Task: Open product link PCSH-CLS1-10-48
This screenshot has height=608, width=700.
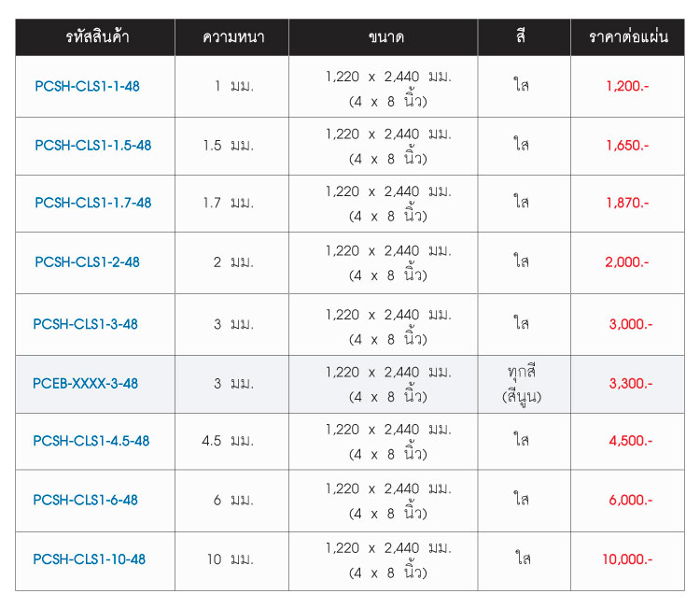Action: pyautogui.click(x=90, y=559)
